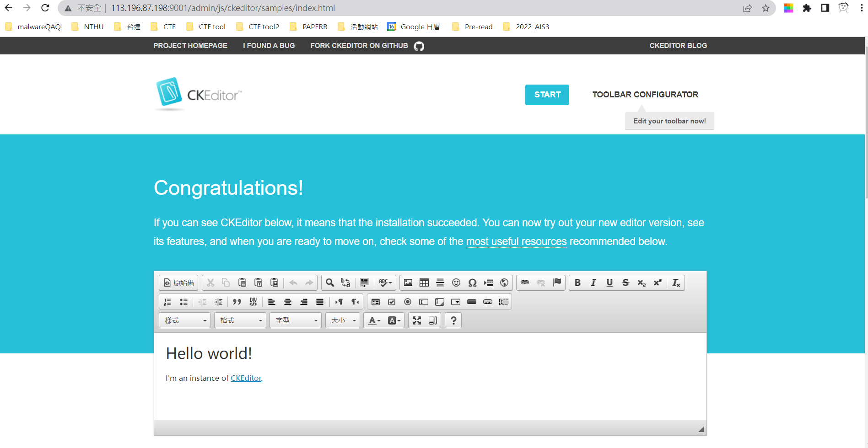Image resolution: width=868 pixels, height=448 pixels.
Task: Insert a Radio Button form field
Action: click(408, 302)
